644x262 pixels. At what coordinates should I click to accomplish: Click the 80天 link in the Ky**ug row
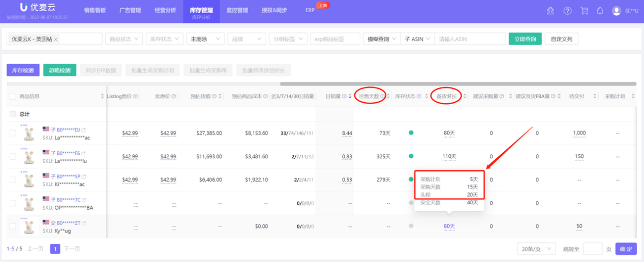pyautogui.click(x=449, y=226)
